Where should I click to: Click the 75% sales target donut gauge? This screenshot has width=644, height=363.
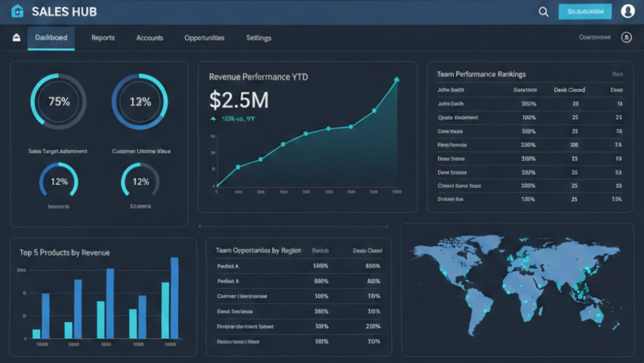coord(58,101)
